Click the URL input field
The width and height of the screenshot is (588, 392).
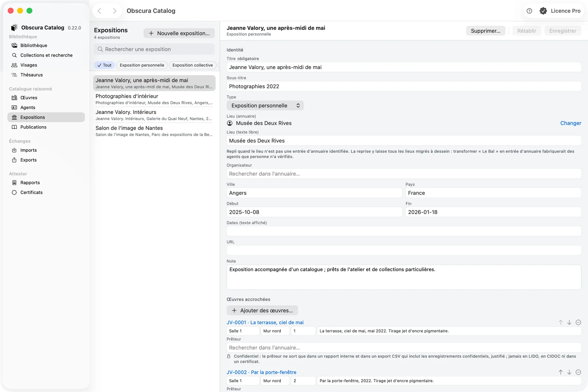404,250
